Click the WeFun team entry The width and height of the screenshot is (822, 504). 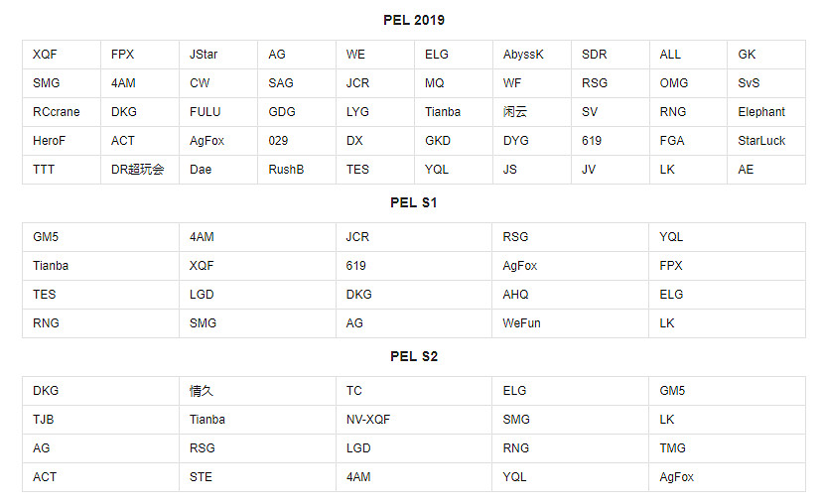click(521, 323)
